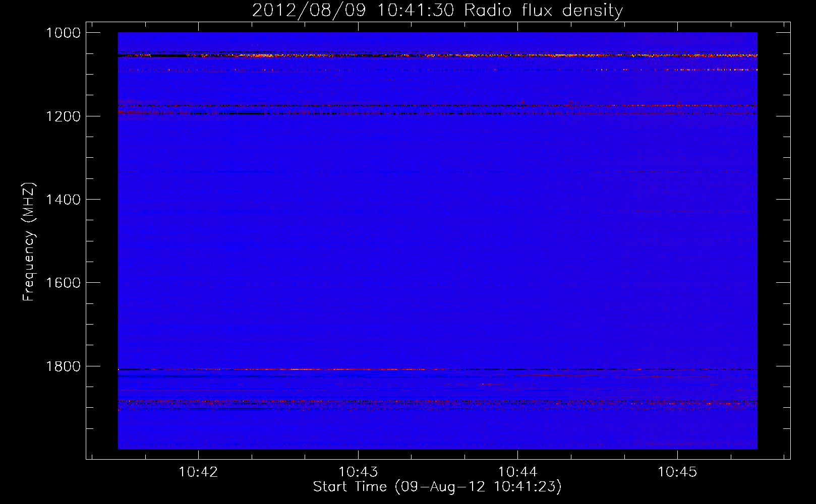Click the 10:42 time tick label
Screen dimensions: 816x504
pyautogui.click(x=198, y=472)
